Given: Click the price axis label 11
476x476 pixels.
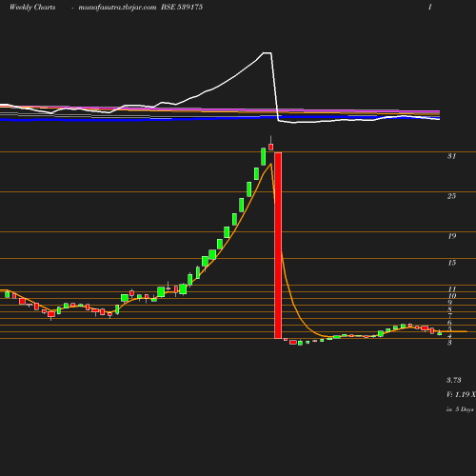Looking at the screenshot, I should pyautogui.click(x=452, y=289).
